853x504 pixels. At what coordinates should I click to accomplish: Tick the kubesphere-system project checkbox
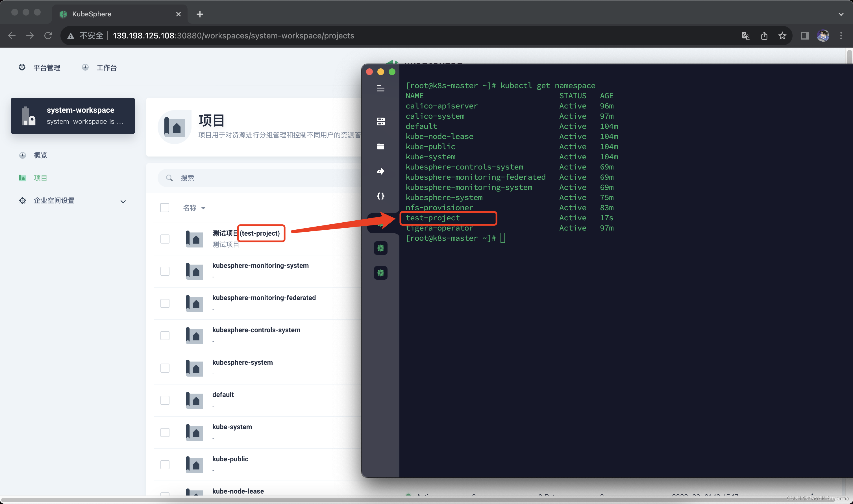(x=165, y=368)
